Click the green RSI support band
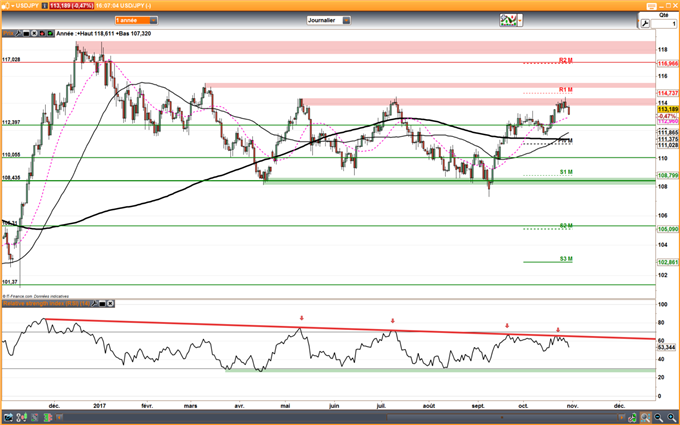Screen dimensions: 680x425 [x=440, y=370]
